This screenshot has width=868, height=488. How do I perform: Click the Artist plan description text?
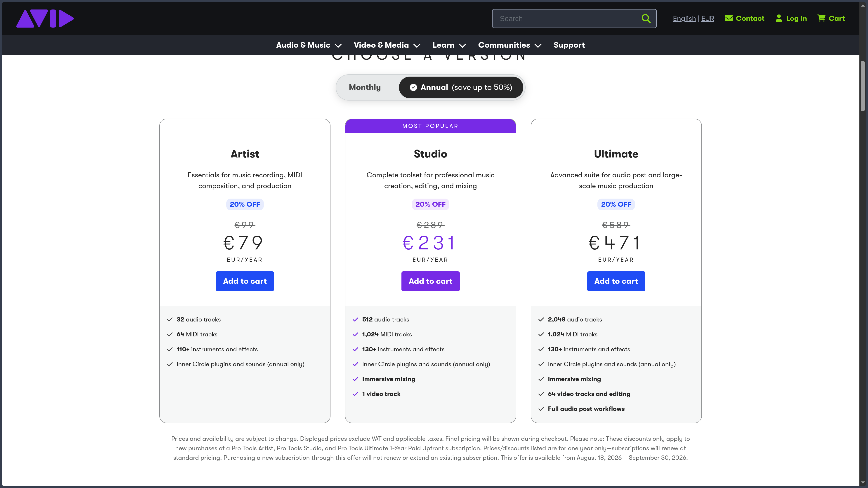pos(245,181)
